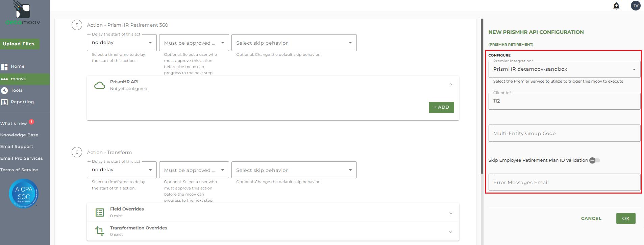The height and width of the screenshot is (245, 644).
Task: Click the notification bell icon
Action: (x=616, y=6)
